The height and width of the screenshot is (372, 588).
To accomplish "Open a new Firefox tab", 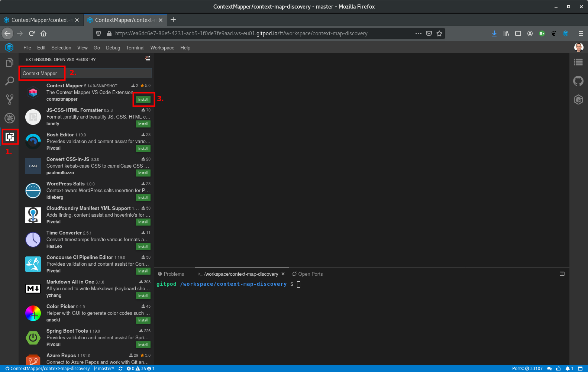I will tap(173, 20).
